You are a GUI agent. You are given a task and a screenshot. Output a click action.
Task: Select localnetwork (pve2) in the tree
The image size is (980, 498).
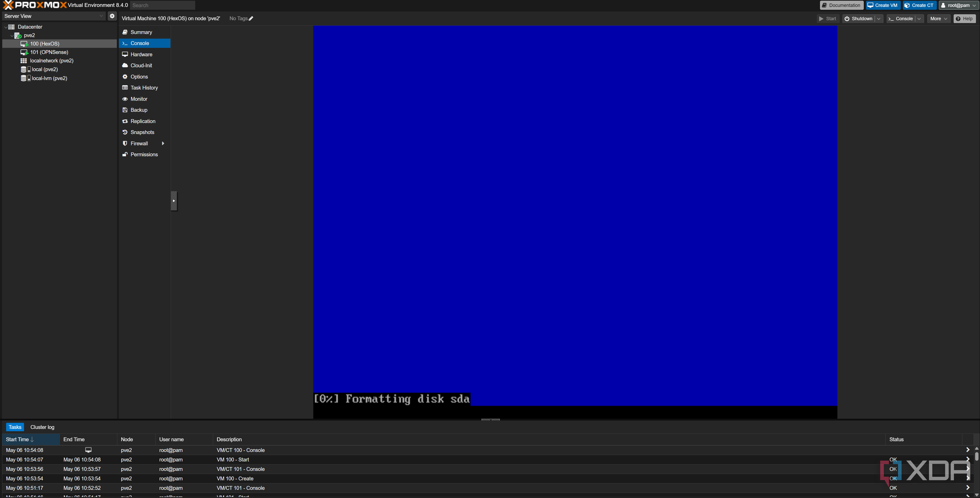click(52, 61)
